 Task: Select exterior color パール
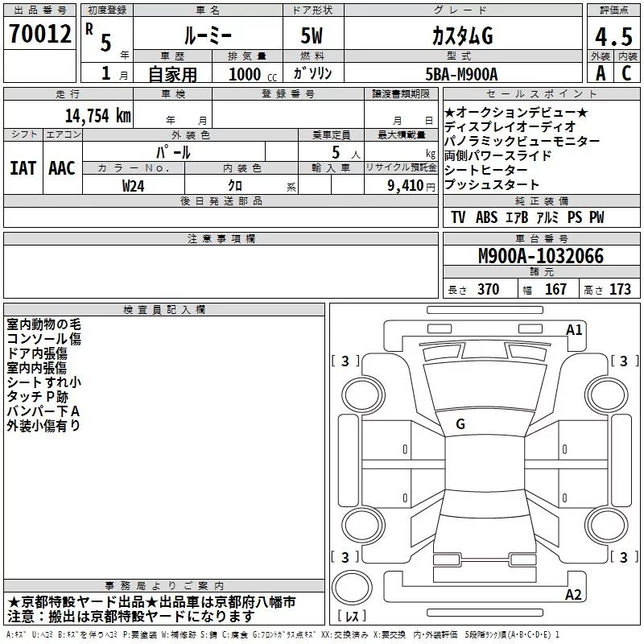173,152
